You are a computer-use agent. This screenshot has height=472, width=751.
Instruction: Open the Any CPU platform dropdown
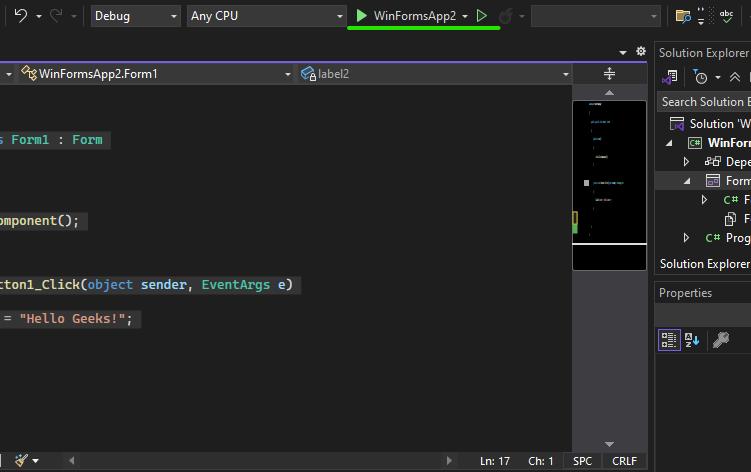coord(266,16)
